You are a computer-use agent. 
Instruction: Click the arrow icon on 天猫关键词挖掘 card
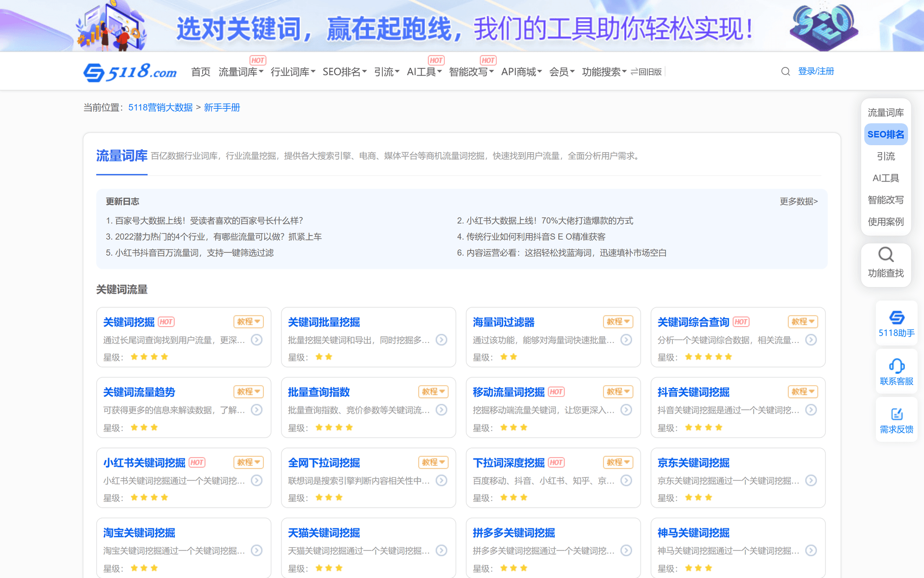click(441, 550)
